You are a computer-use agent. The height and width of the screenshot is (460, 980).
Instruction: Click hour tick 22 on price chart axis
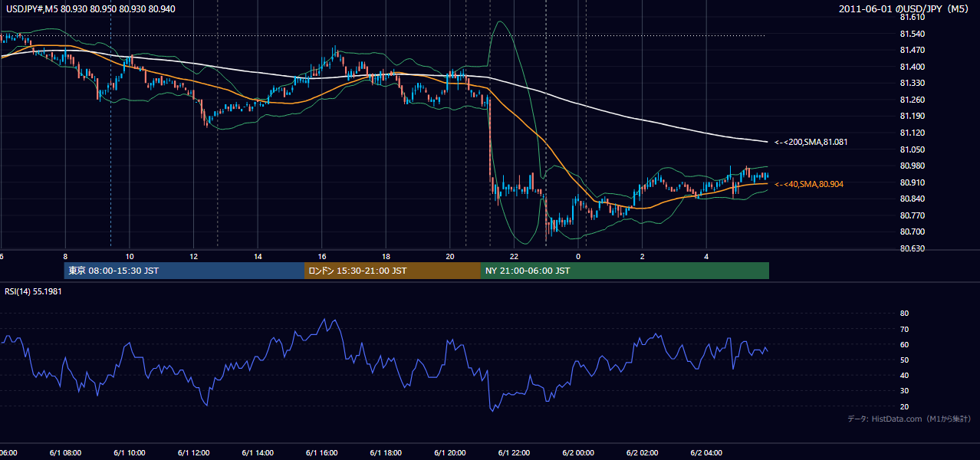(514, 257)
